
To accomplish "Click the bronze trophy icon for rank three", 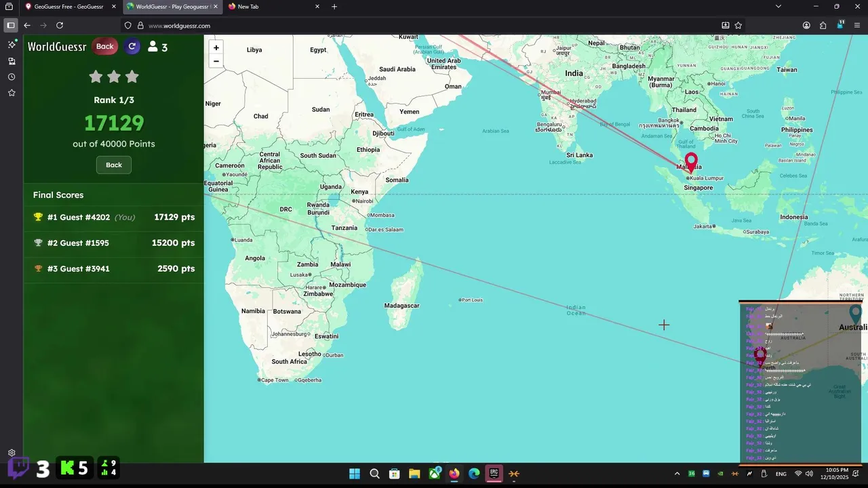I will [x=38, y=269].
